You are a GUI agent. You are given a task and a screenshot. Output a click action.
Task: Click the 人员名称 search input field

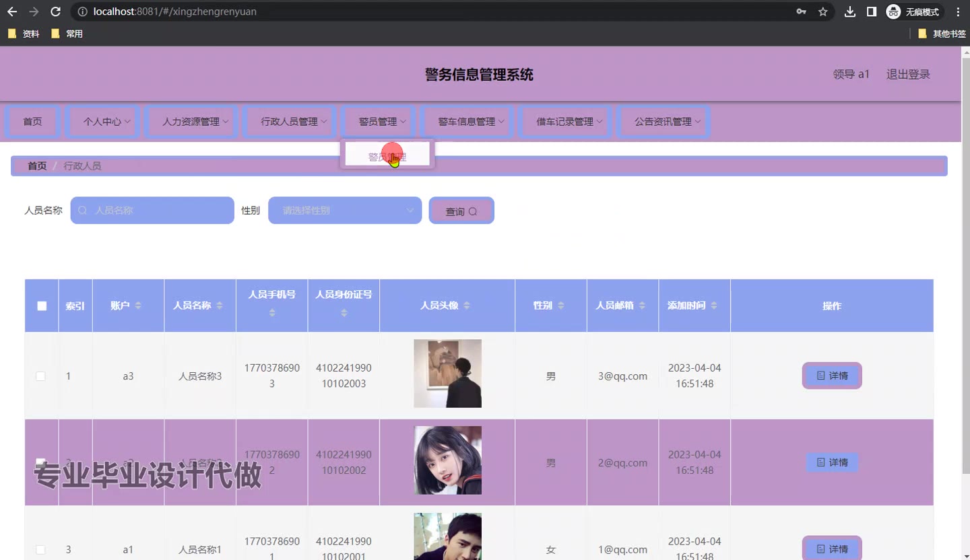[x=152, y=211]
